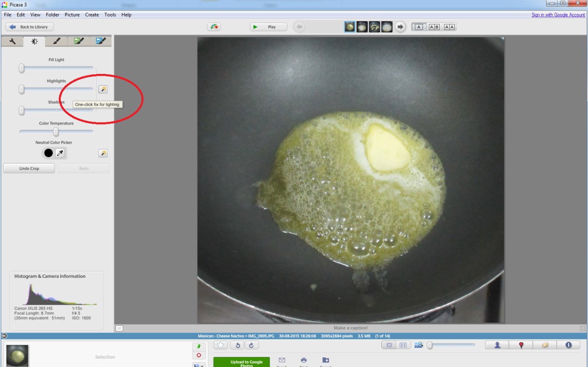Image resolution: width=588 pixels, height=367 pixels.
Task: Click the black neutral color swatch
Action: 48,153
